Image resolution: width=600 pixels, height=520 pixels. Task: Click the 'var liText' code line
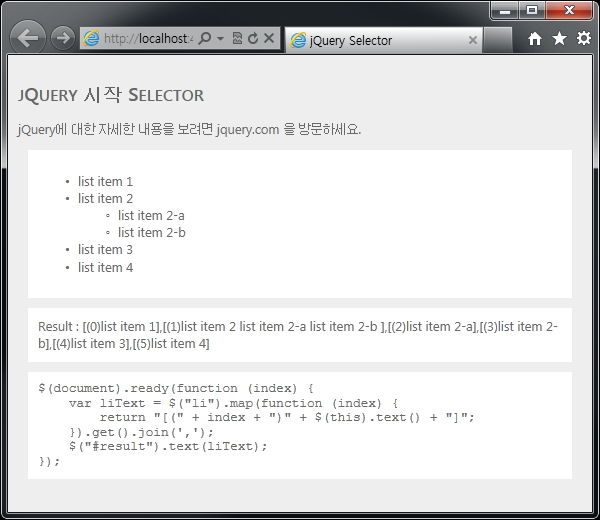tap(233, 404)
